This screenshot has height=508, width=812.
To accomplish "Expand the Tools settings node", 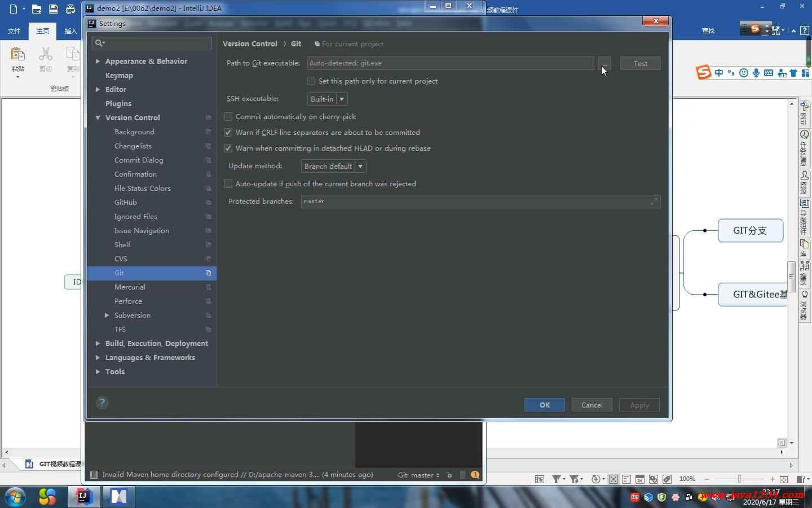I will coord(98,371).
